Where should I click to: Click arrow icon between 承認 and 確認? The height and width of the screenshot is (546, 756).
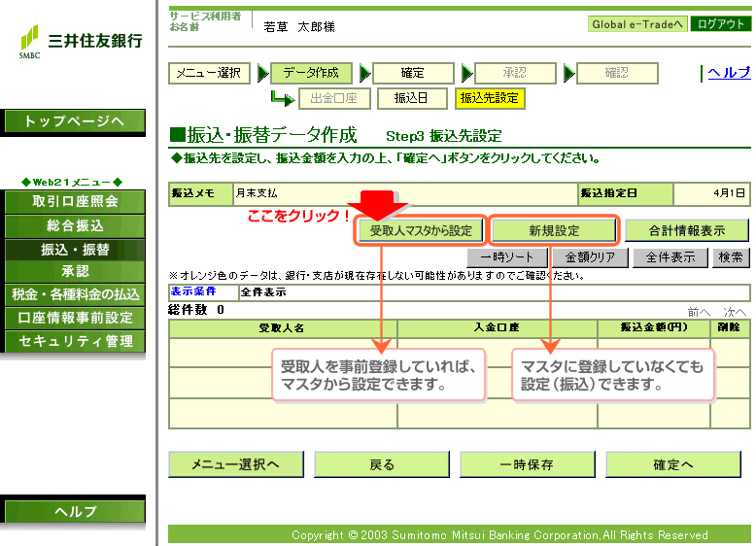[569, 73]
